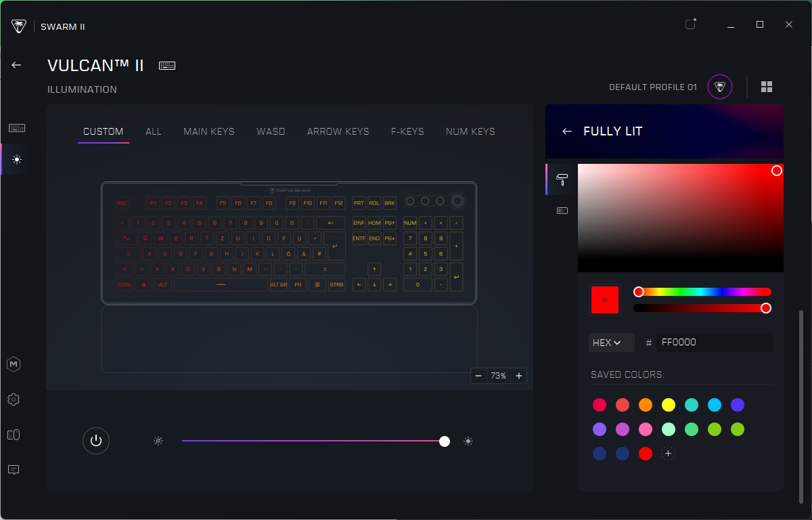Switch to the MAIN KEYS tab
Viewport: 812px width, 520px height.
tap(209, 131)
